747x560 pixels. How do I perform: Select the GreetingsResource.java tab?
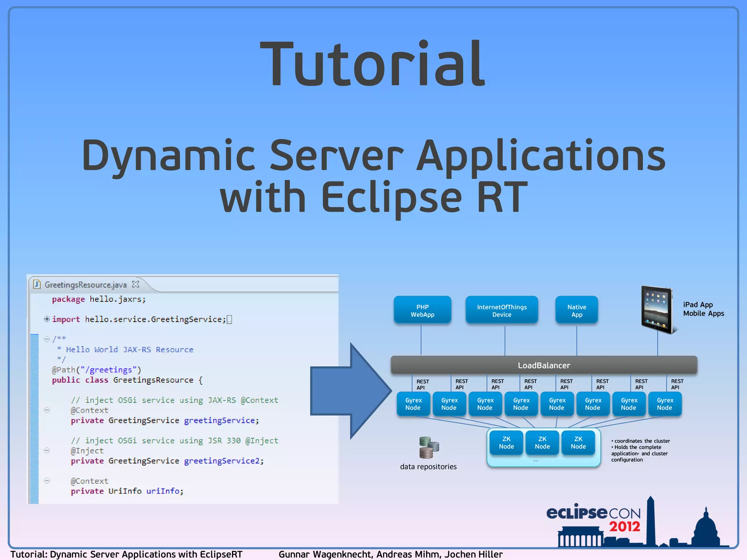[86, 285]
